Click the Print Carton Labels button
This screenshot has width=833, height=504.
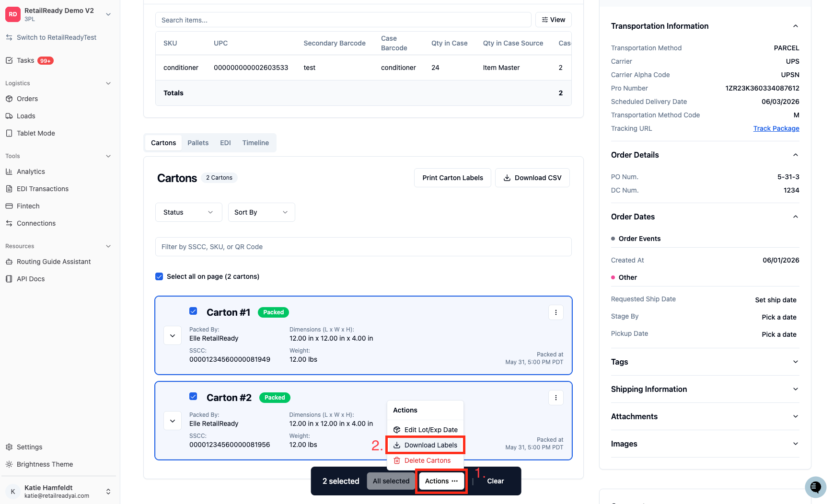452,178
